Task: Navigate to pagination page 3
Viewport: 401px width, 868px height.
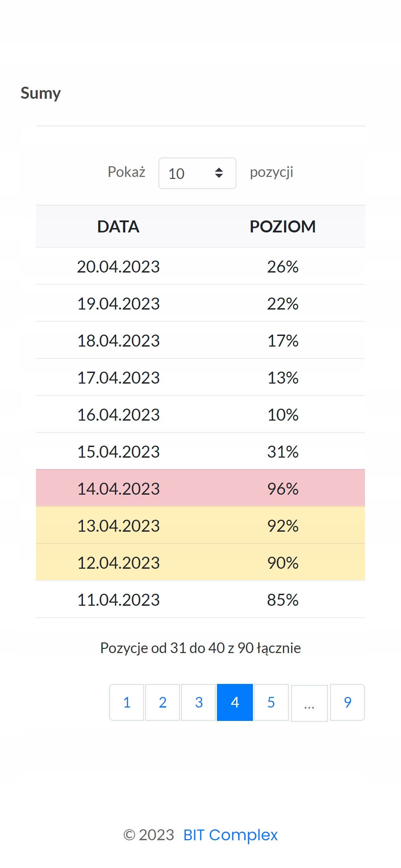Action: click(x=198, y=702)
